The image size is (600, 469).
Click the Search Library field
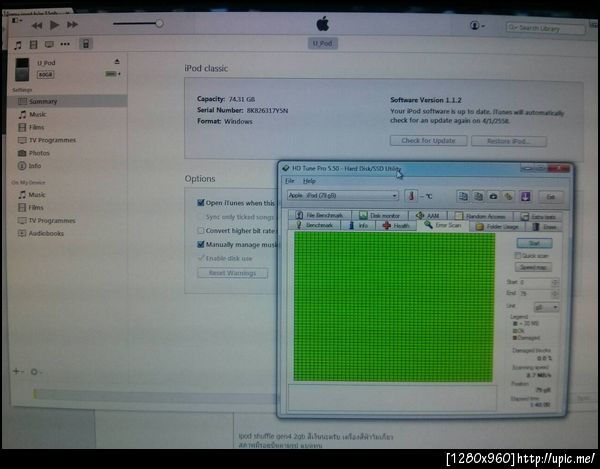546,28
